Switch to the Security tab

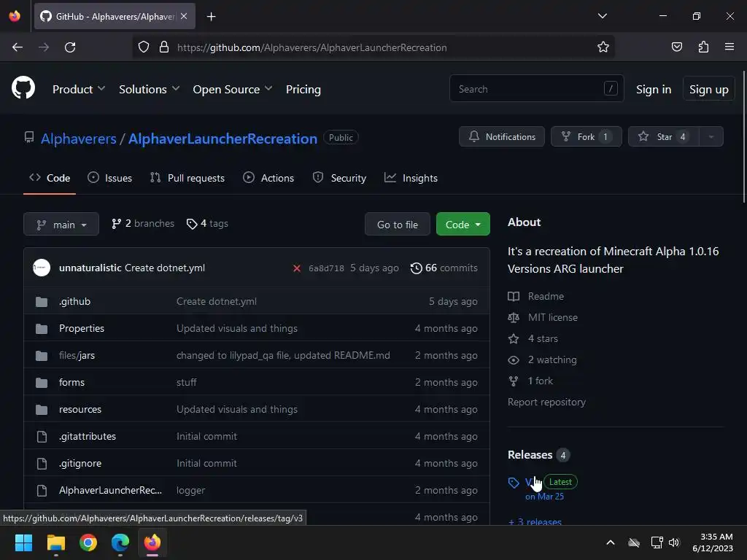(x=339, y=178)
